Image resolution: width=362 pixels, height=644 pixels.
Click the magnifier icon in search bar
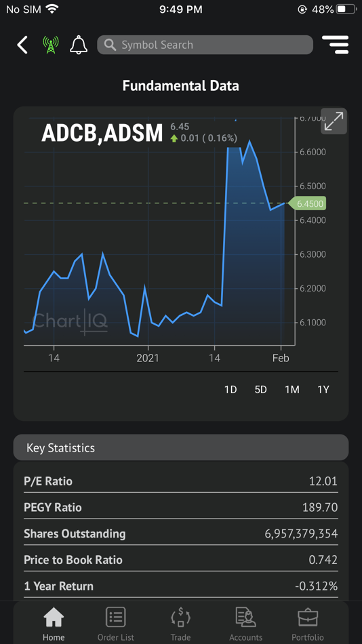pos(110,45)
